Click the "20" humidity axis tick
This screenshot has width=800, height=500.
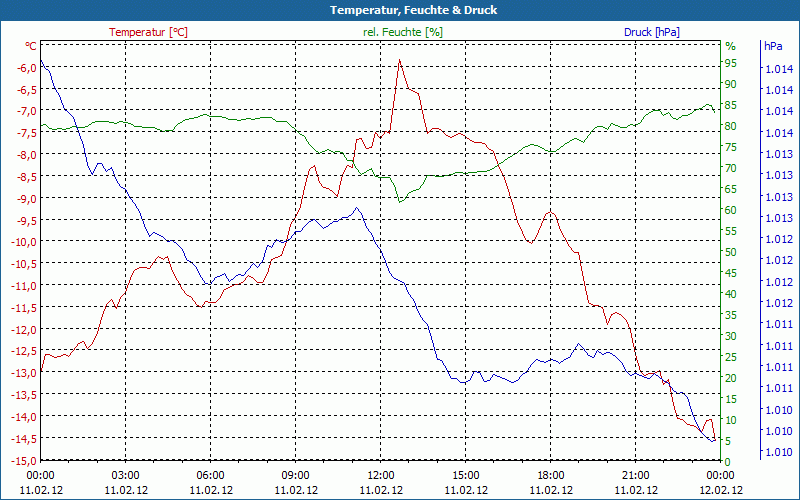pos(731,378)
